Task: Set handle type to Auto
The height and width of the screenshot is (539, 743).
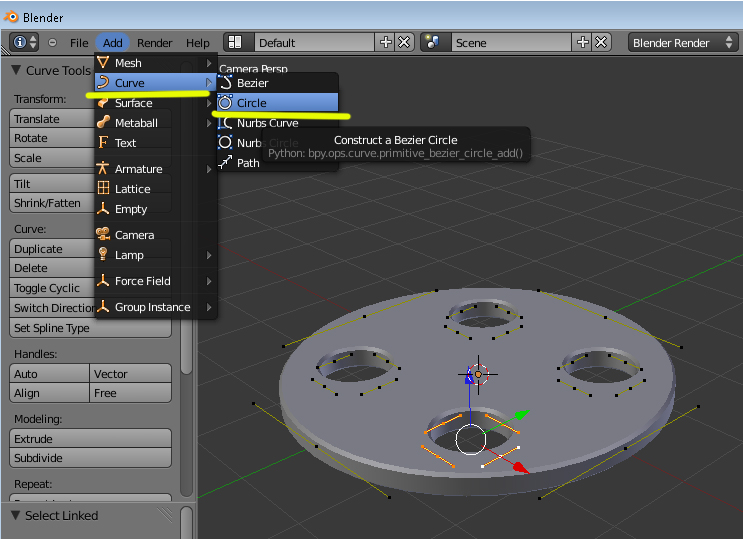Action: (x=49, y=374)
